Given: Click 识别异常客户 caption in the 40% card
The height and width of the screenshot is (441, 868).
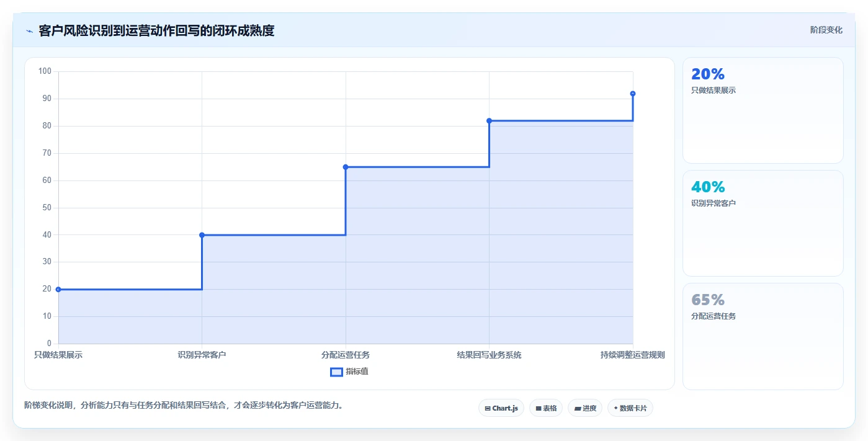Looking at the screenshot, I should [714, 203].
